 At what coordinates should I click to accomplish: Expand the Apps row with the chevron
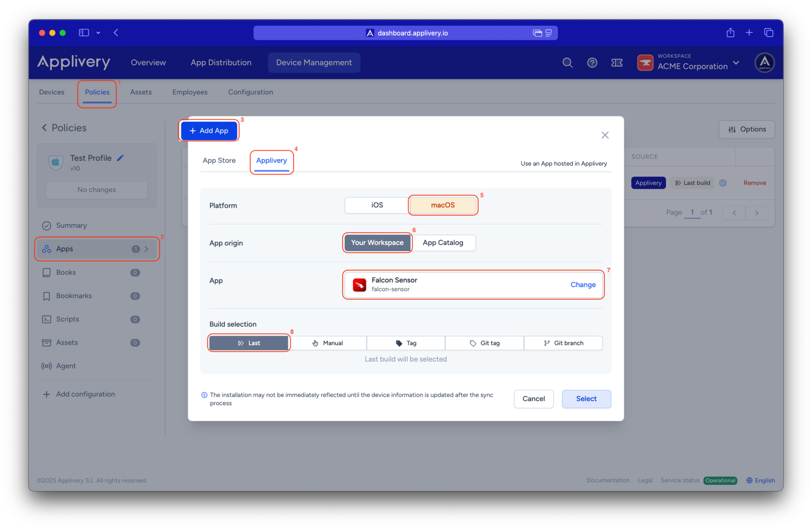(x=147, y=249)
